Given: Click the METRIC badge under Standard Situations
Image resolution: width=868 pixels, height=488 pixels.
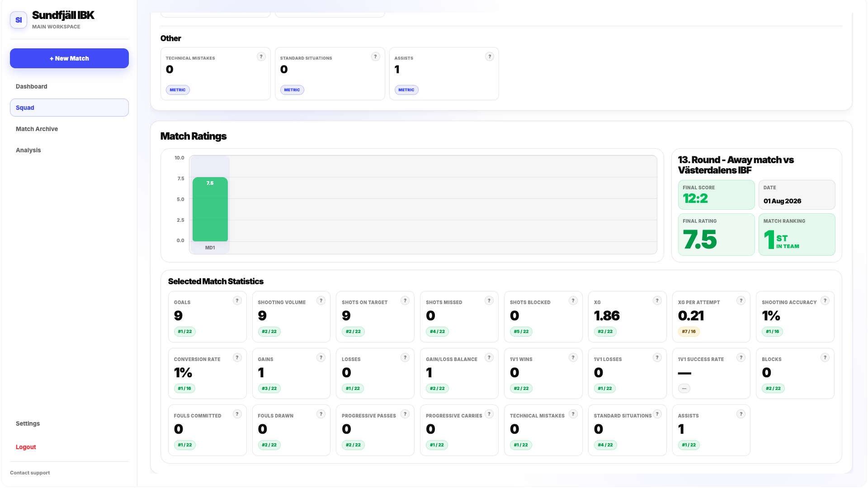Looking at the screenshot, I should point(292,90).
